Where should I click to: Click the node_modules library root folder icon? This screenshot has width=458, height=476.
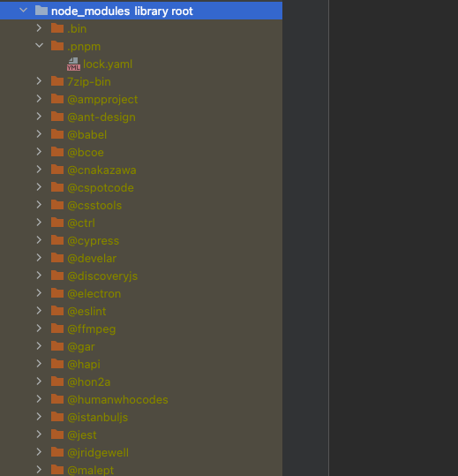point(41,11)
